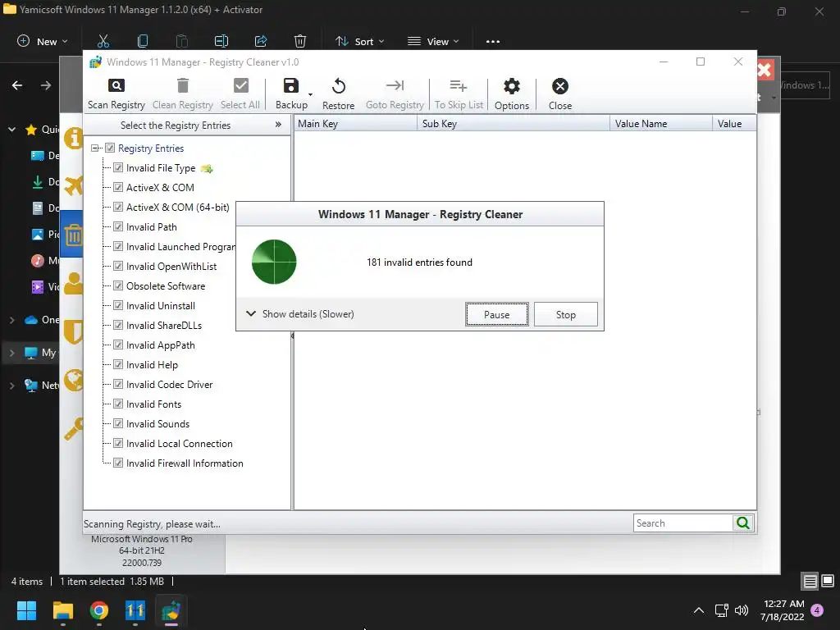Sort by Value Name column header
The height and width of the screenshot is (630, 840).
coord(661,124)
